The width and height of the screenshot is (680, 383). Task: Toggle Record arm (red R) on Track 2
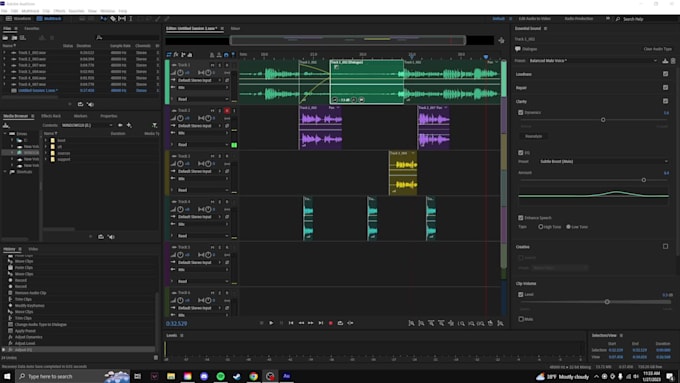click(227, 111)
